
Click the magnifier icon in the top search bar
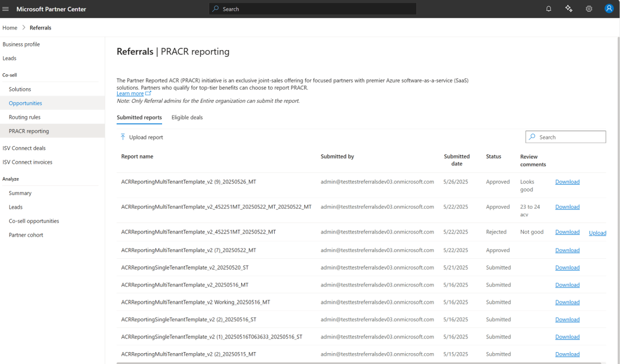pyautogui.click(x=216, y=9)
